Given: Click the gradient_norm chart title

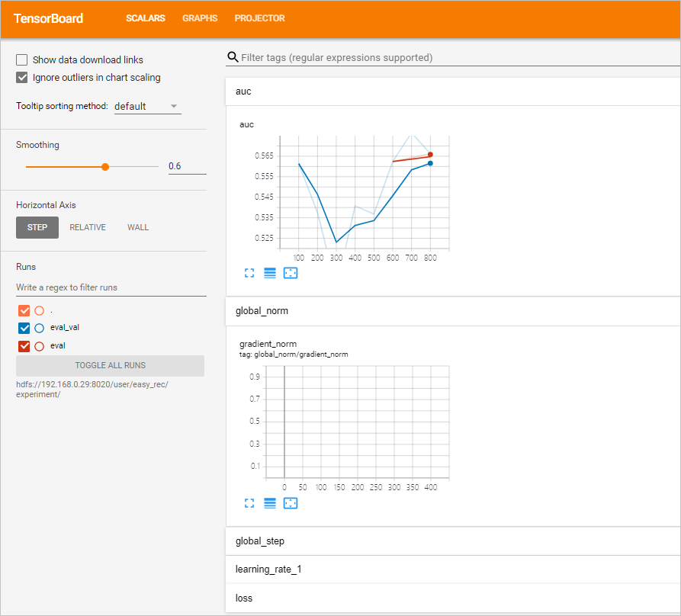Looking at the screenshot, I should click(268, 344).
